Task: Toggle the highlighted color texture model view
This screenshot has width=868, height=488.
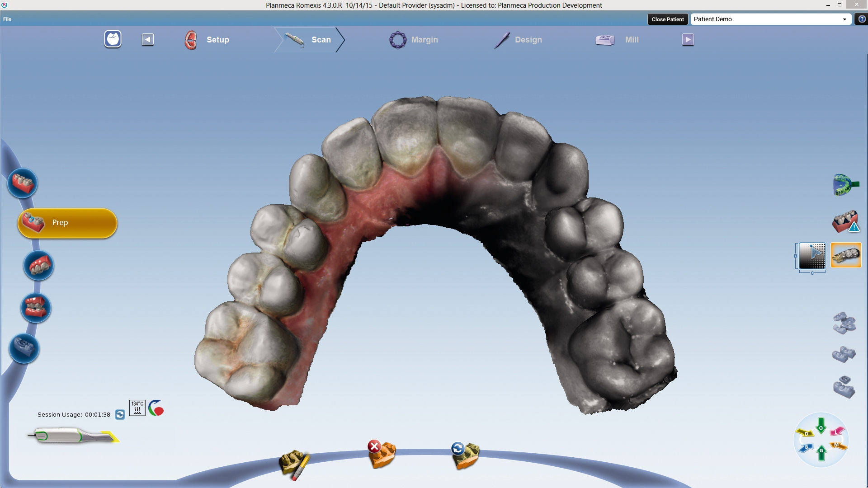Action: coord(846,255)
